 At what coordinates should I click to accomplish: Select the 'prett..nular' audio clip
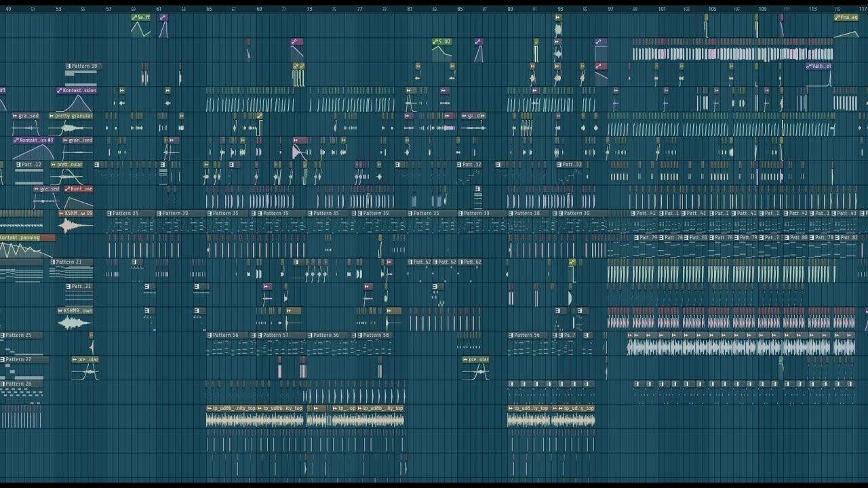click(x=66, y=164)
